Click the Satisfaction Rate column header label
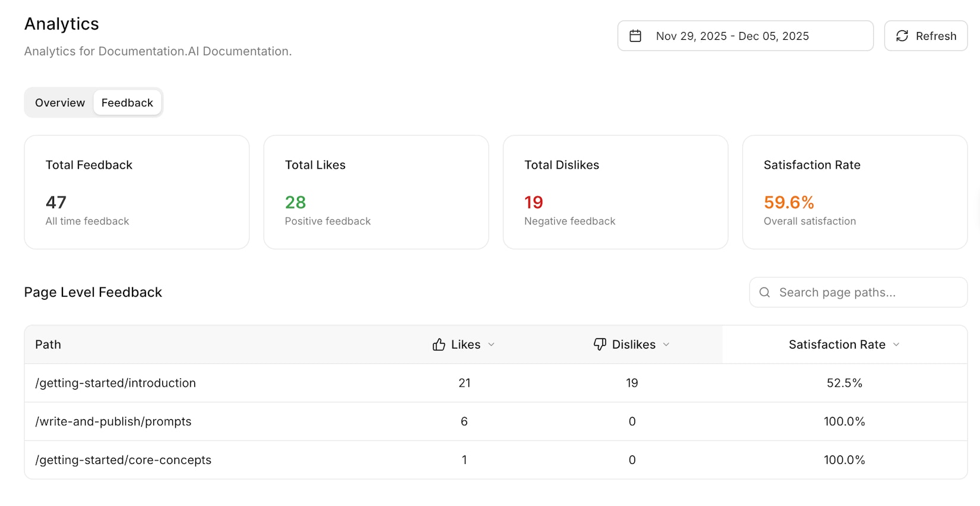Viewport: 980px width, 506px height. (837, 344)
